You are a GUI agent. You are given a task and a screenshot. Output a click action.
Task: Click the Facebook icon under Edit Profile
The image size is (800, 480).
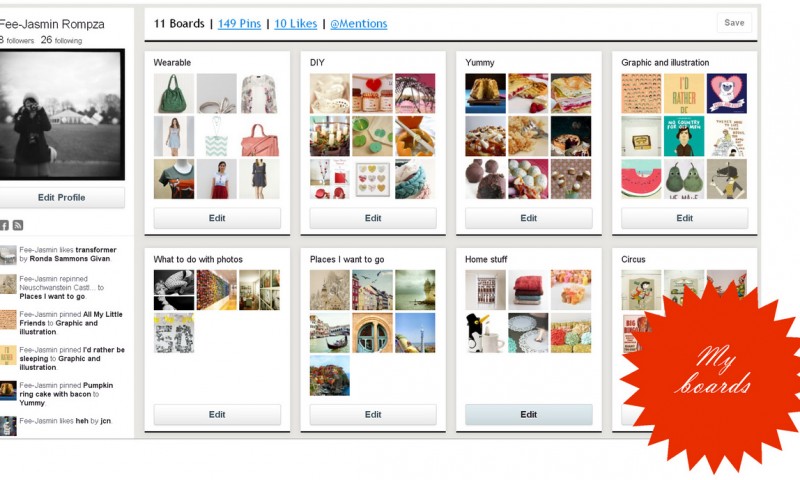(4, 225)
